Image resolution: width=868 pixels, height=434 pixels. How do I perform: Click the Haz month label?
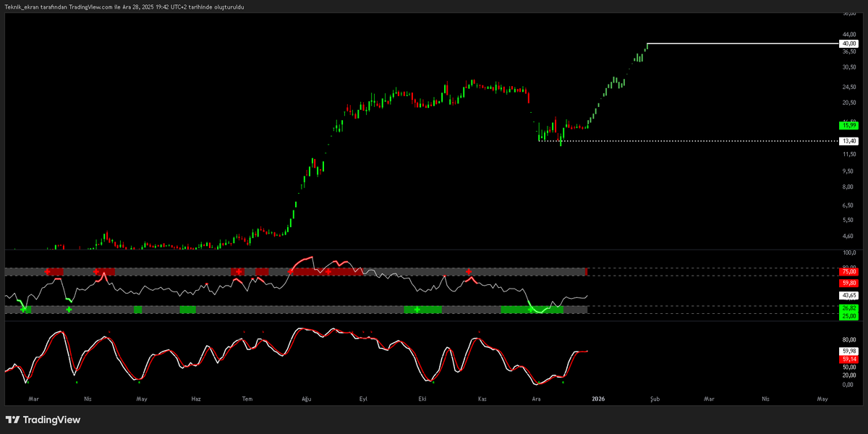(x=195, y=399)
